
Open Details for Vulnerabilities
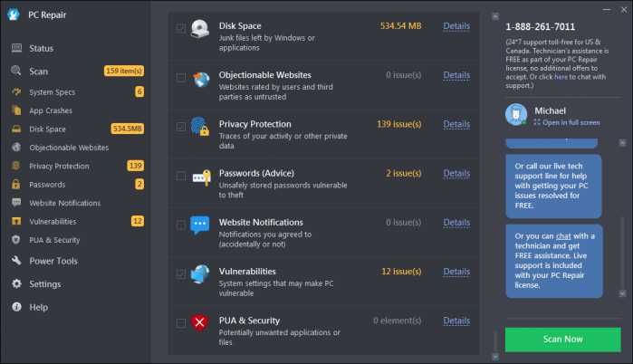pyautogui.click(x=456, y=272)
